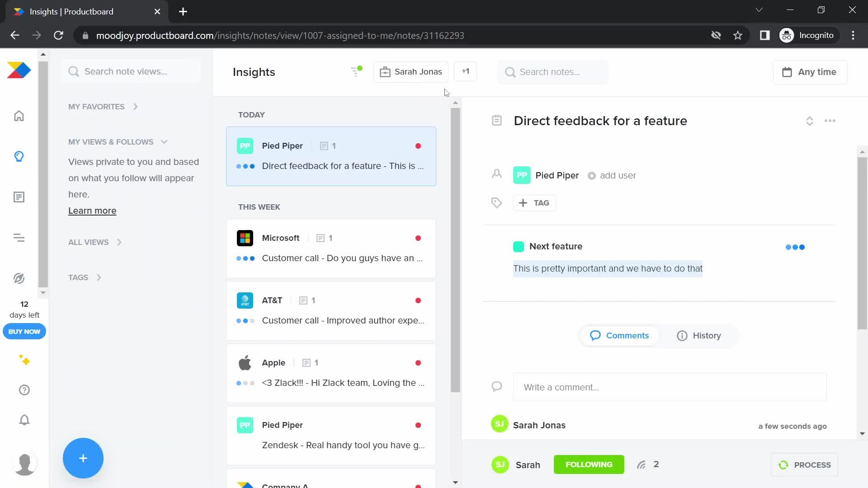Click the Sarah Jonas comment author name

539,425
